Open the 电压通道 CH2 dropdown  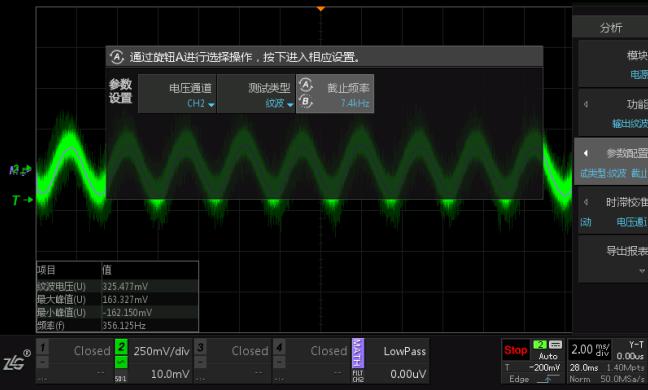[x=177, y=94]
